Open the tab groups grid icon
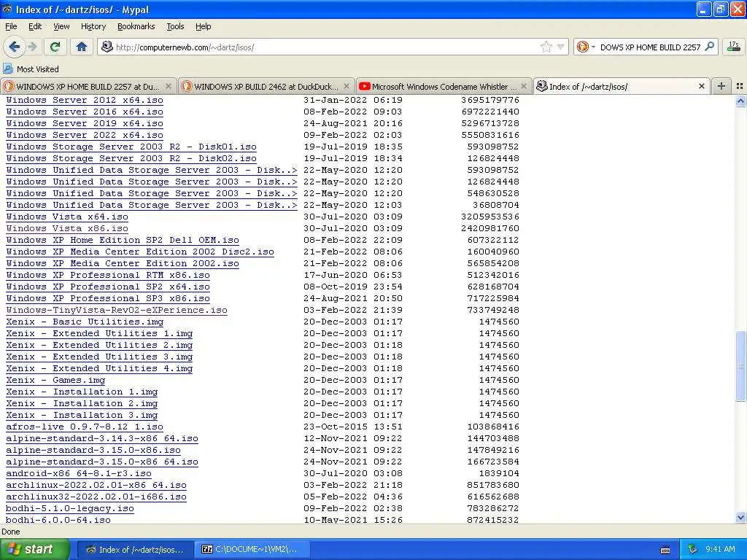 740,86
